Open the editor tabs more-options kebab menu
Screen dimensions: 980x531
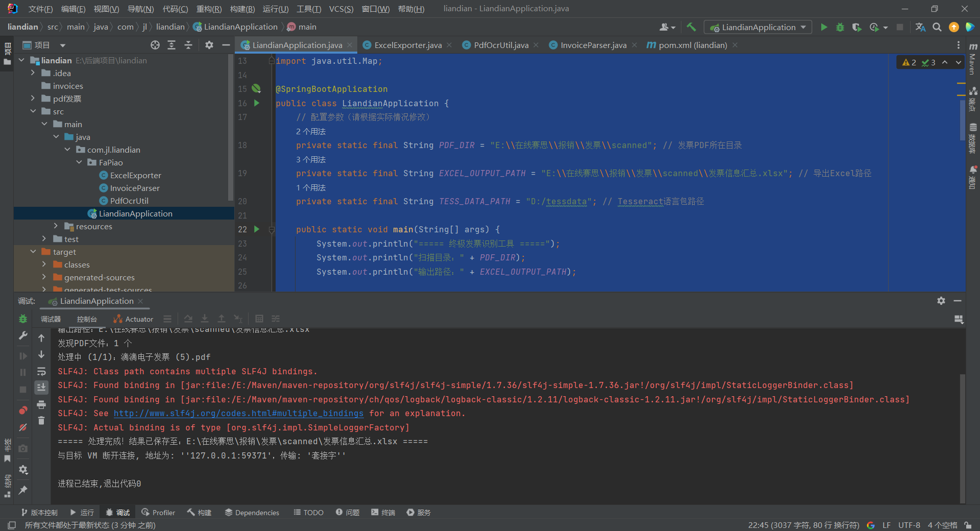pyautogui.click(x=958, y=45)
